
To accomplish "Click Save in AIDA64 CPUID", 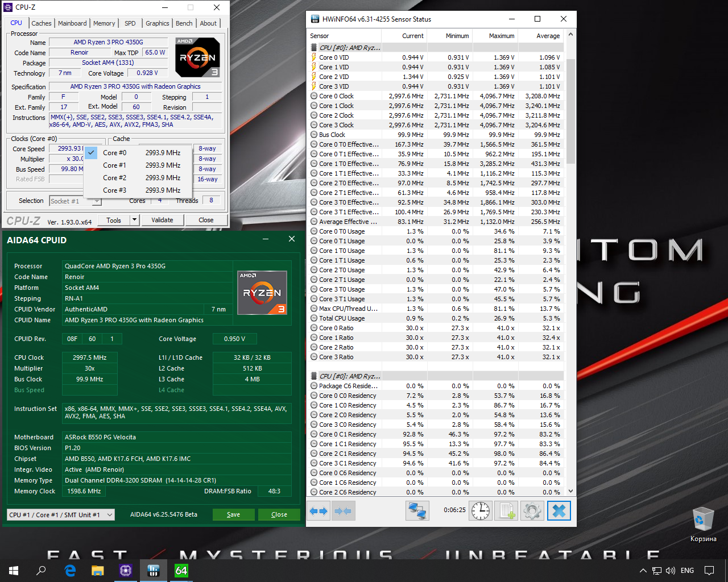I will pyautogui.click(x=233, y=514).
